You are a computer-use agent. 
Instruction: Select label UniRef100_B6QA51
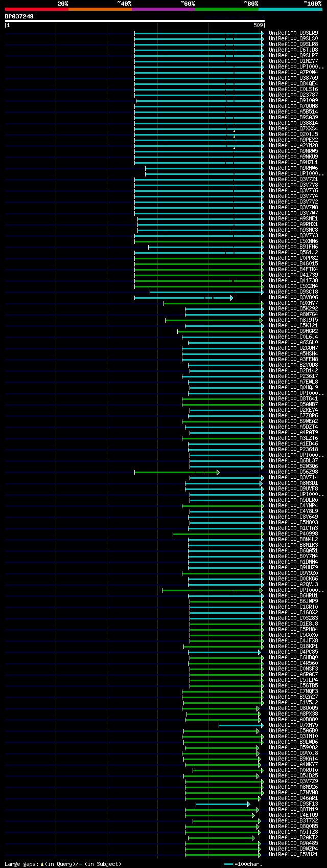293,551
